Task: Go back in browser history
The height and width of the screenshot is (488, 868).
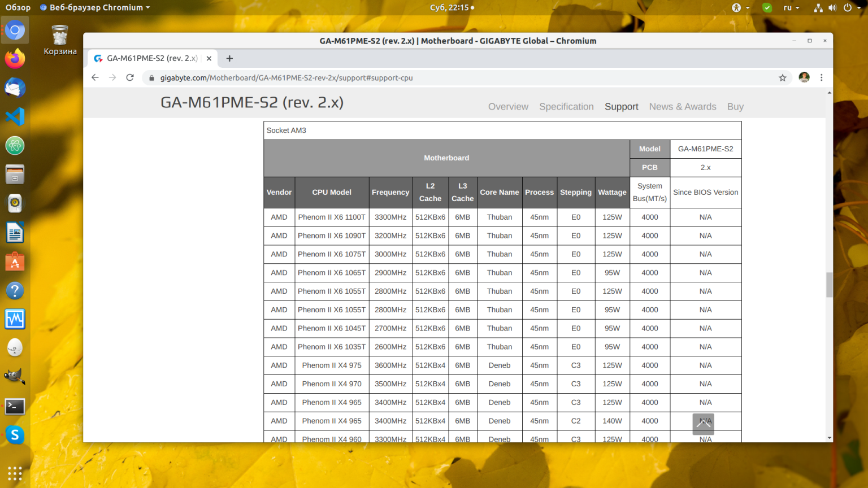Action: [95, 77]
